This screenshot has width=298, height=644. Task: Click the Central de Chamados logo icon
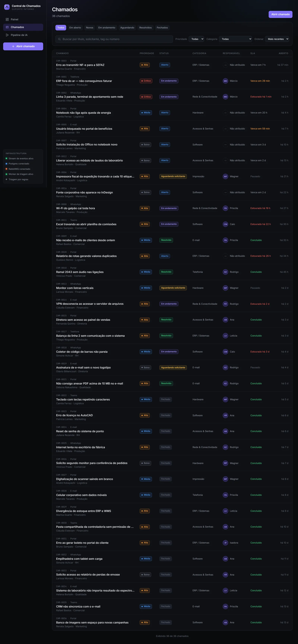click(x=7, y=7)
